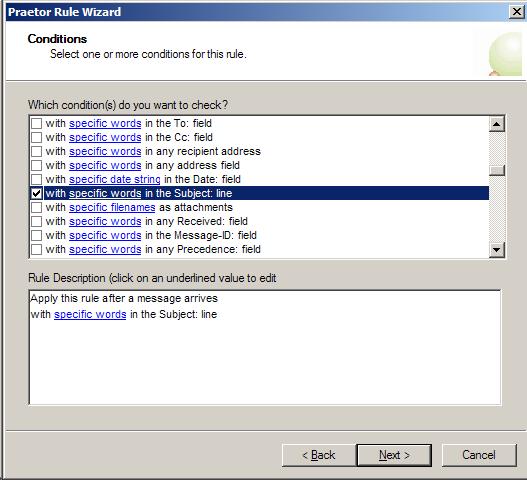The width and height of the screenshot is (527, 480).
Task: Click specific words link for Precedence: field
Action: pos(105,249)
